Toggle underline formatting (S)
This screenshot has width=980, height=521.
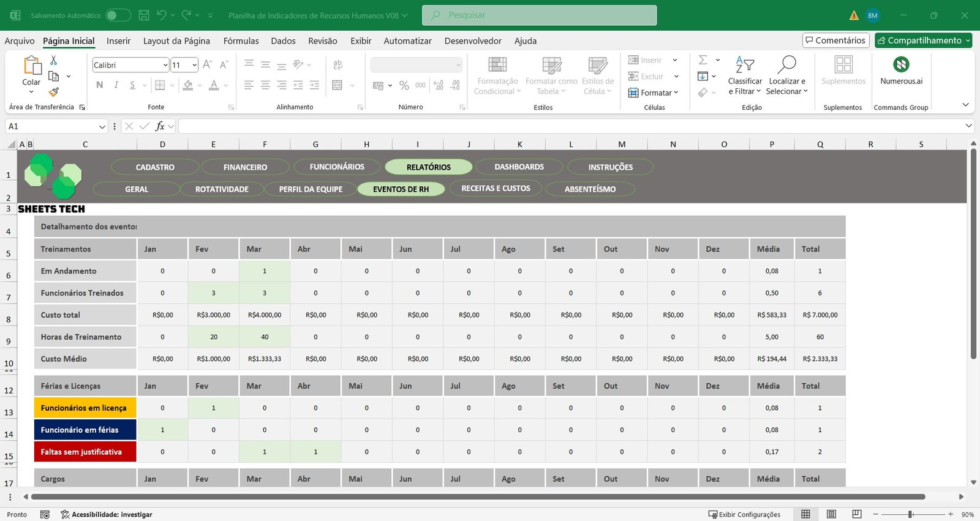click(x=132, y=85)
